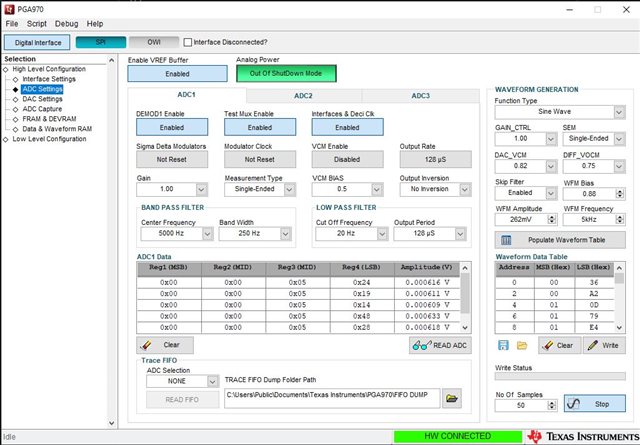This screenshot has height=445, width=640.
Task: Open the Output Period dropdown
Action: [x=460, y=234]
